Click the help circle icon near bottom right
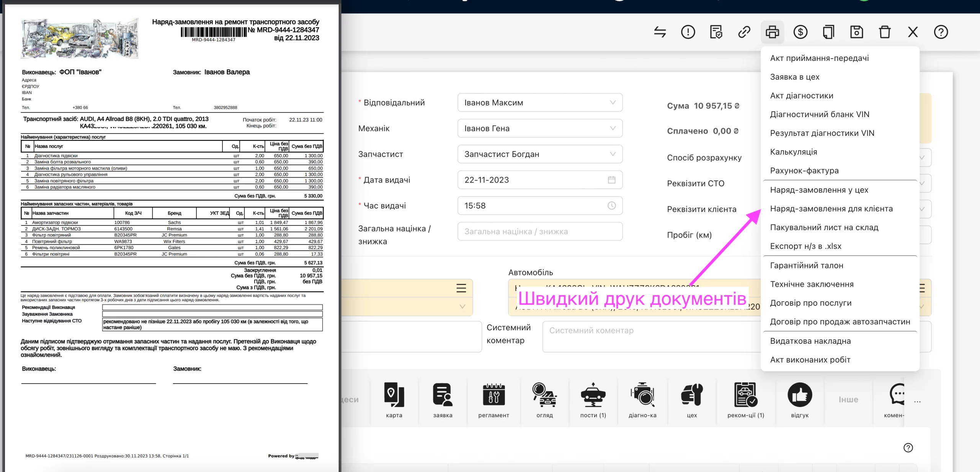Viewport: 980px width, 472px height. click(x=908, y=448)
